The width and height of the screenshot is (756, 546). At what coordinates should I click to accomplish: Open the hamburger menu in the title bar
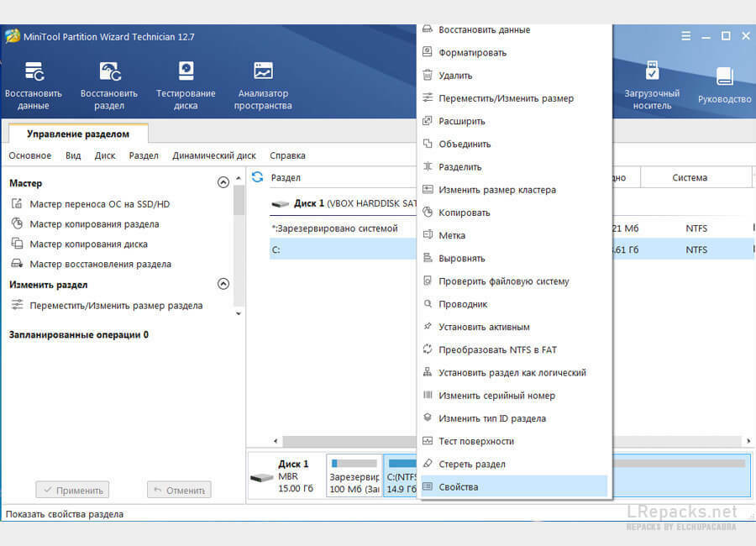coord(685,36)
